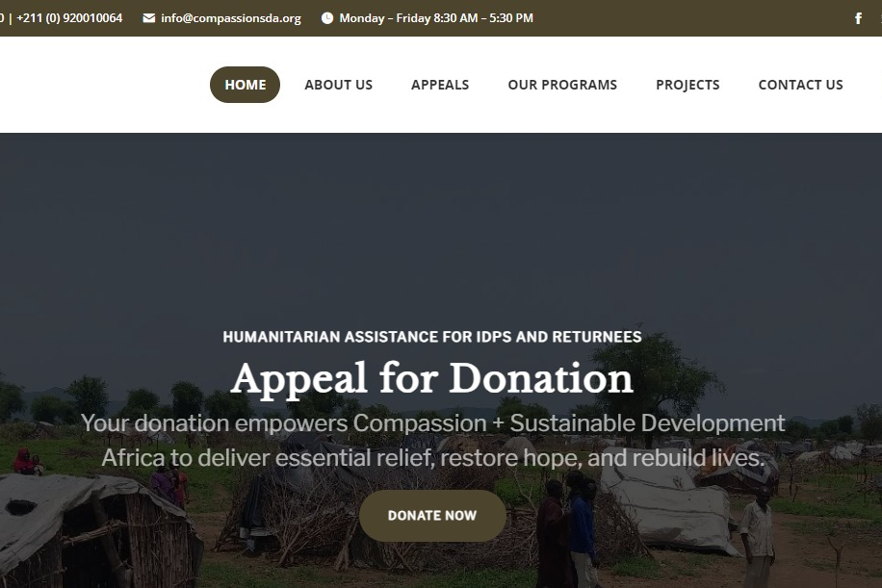The height and width of the screenshot is (588, 882).
Task: Click the DONATE NOW button
Action: [x=432, y=516]
